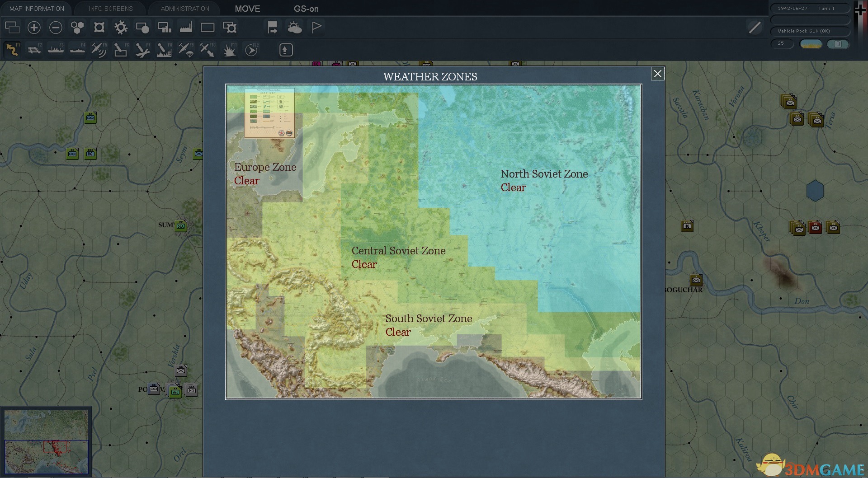Click the Central Soviet Zone label
Image resolution: width=868 pixels, height=478 pixels.
[x=398, y=251]
